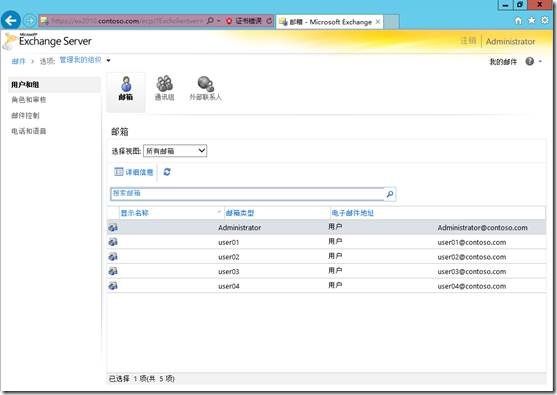
Task: Sort by 邮箱类型 column header
Action: (x=240, y=213)
